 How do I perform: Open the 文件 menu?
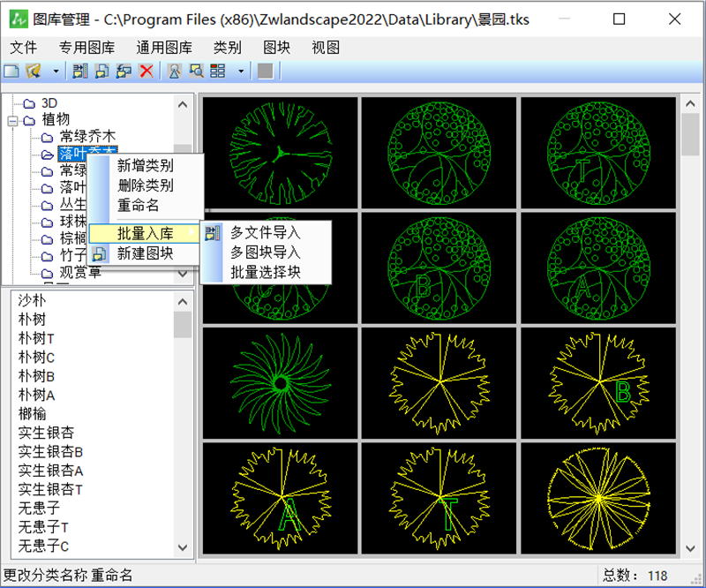[x=24, y=48]
